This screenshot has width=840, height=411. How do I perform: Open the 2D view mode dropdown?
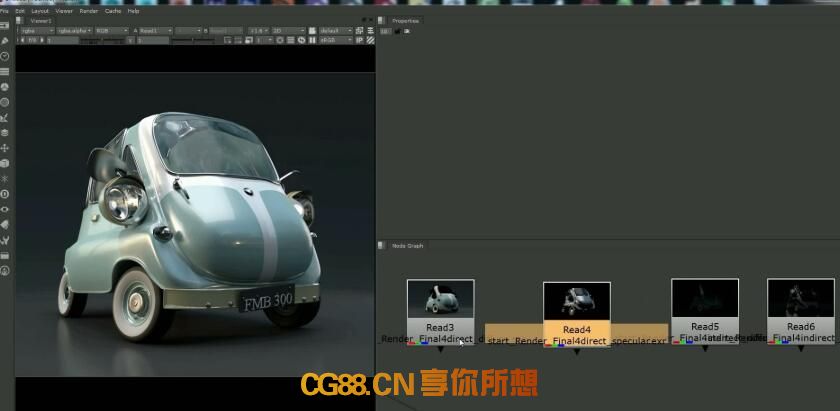[289, 31]
